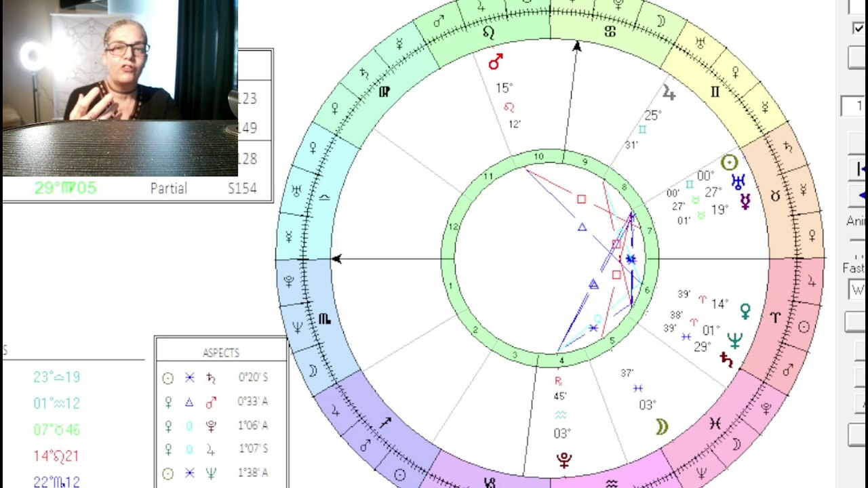Click the 01° Aquarius 12 position value
868x488 pixels.
point(56,403)
